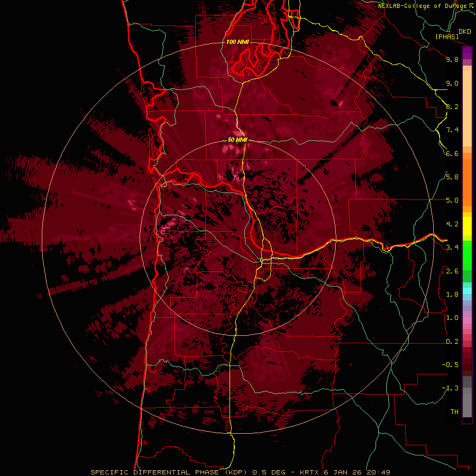Pick the pink band near the 1.0 label
Screen dimensions: 476x476
point(467,321)
